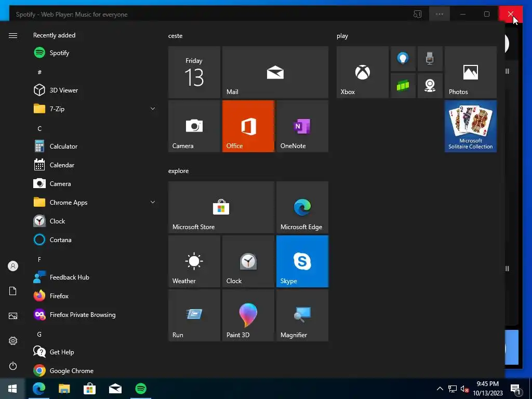The width and height of the screenshot is (532, 399).
Task: Select the 'explore' tile group header
Action: 179,171
